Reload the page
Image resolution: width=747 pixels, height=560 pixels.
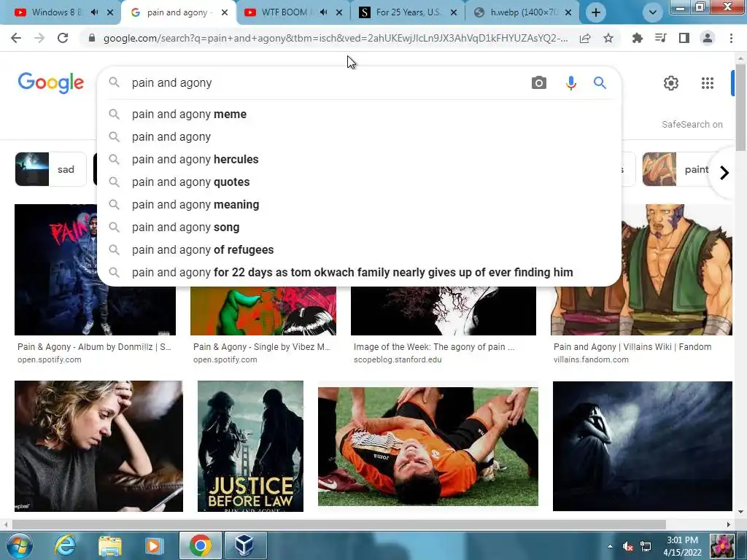tap(63, 38)
